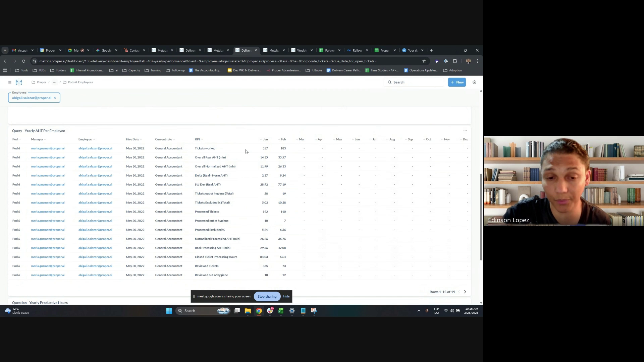Reload the page with the refresh icon

pos(23,61)
